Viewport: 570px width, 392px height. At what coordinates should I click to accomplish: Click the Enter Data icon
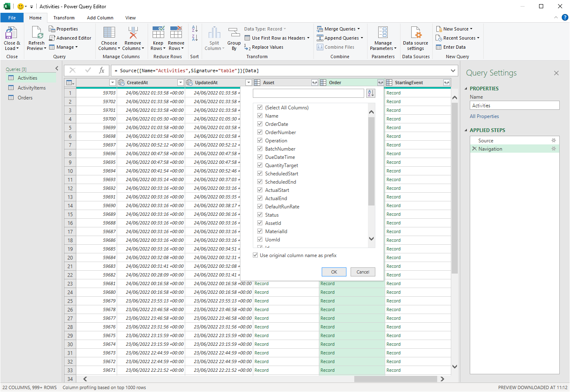[439, 47]
